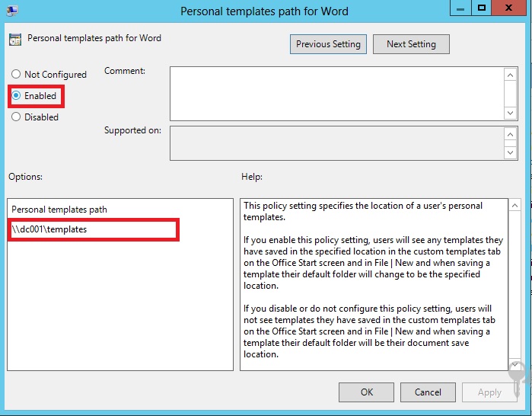Click Supported on scroll down arrow
Viewport: 532px width, 416px height.
click(510, 152)
